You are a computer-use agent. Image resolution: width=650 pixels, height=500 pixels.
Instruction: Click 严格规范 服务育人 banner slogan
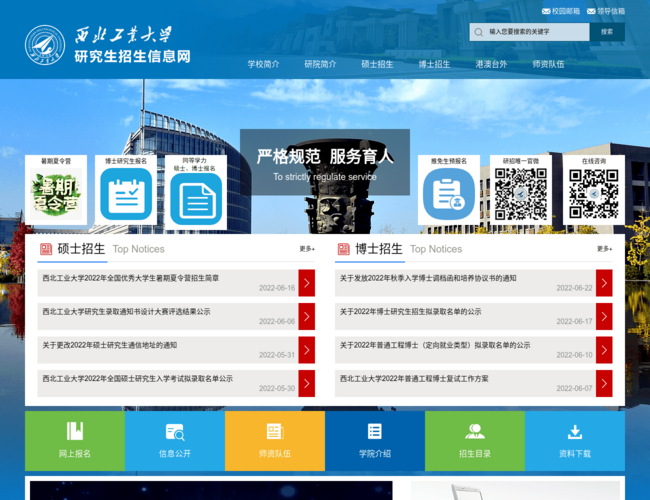(325, 157)
